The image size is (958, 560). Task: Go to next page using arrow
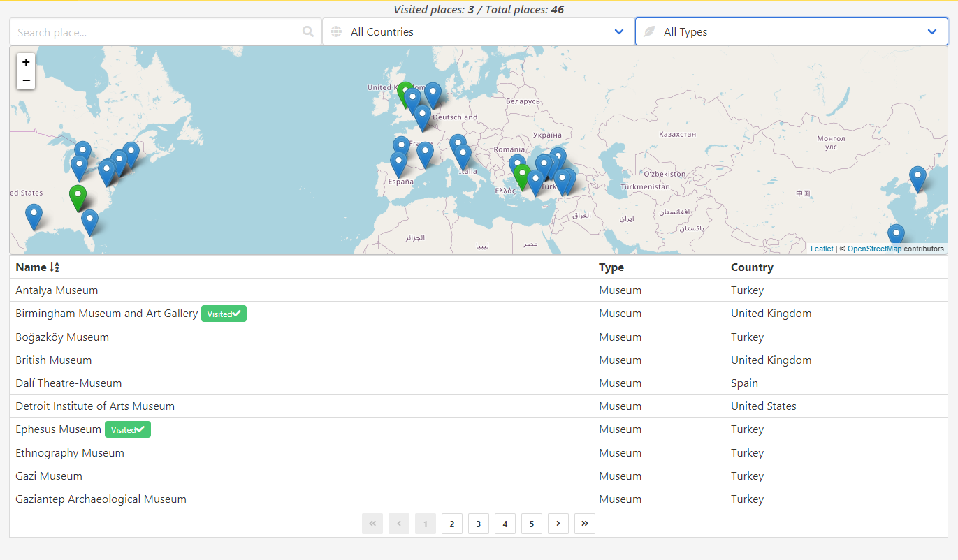click(x=558, y=524)
